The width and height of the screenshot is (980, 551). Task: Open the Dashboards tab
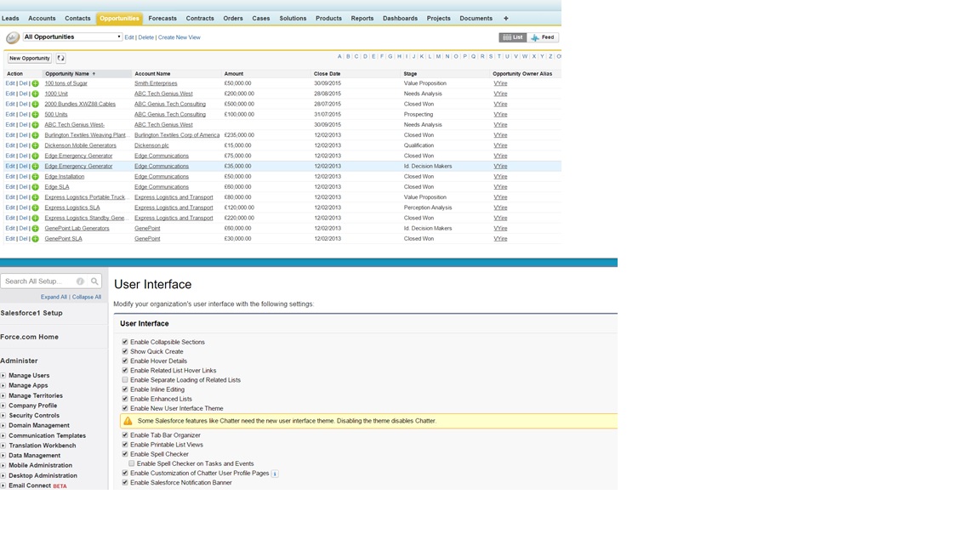click(x=400, y=18)
